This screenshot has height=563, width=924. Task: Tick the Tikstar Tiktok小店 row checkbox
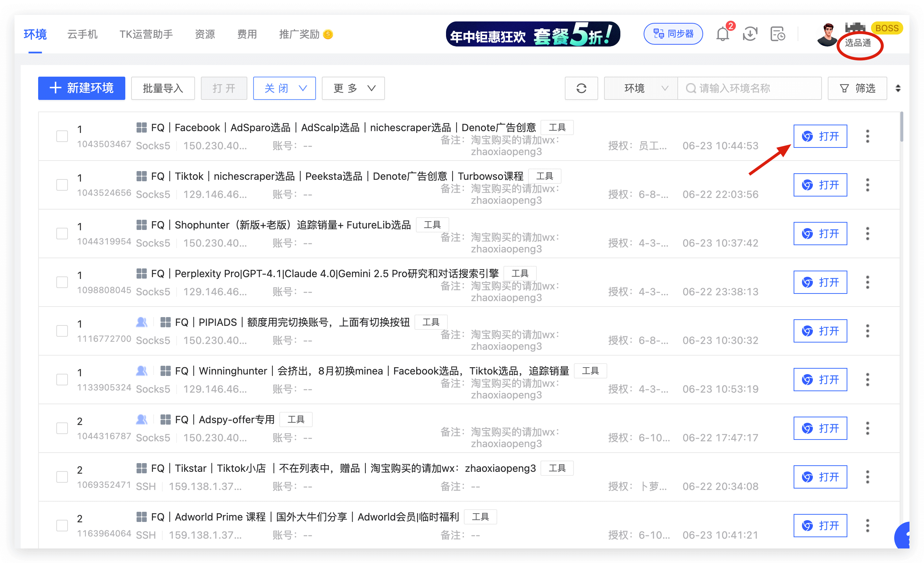62,477
